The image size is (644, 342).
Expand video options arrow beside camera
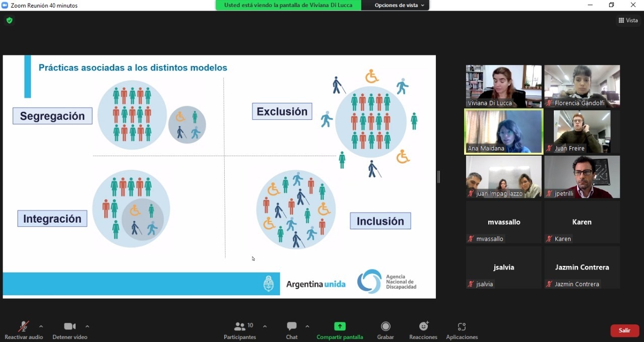click(87, 326)
